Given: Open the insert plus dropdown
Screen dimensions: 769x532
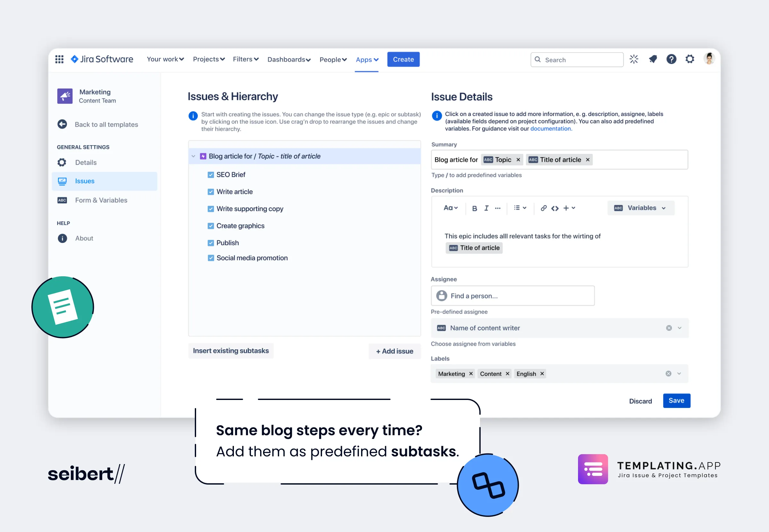Looking at the screenshot, I should (x=569, y=208).
